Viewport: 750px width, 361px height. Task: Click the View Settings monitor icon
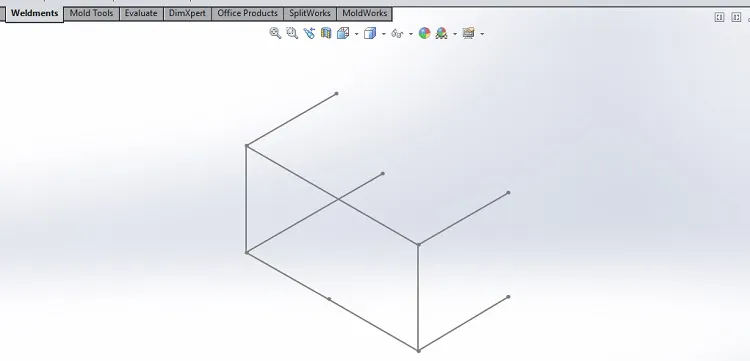click(x=469, y=33)
